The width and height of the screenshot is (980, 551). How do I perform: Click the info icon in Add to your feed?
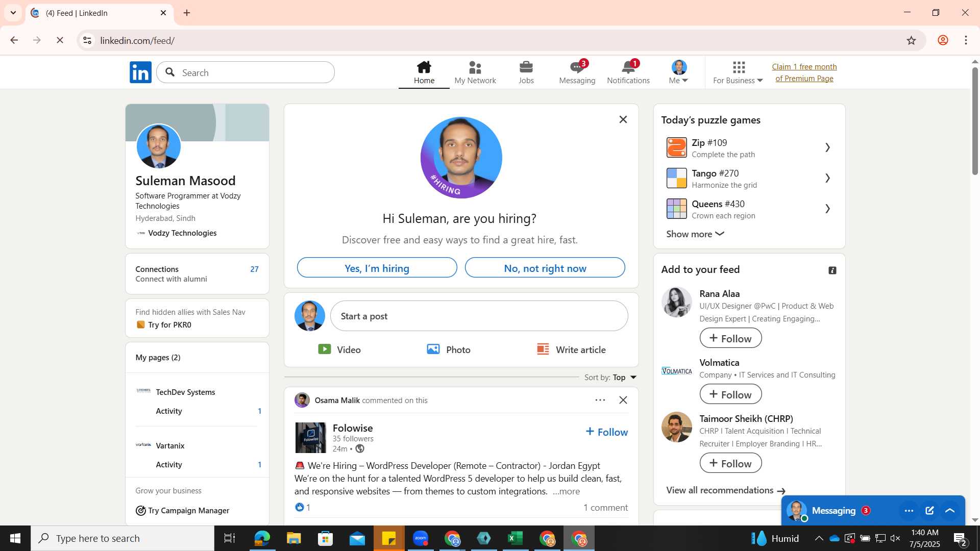[832, 270]
